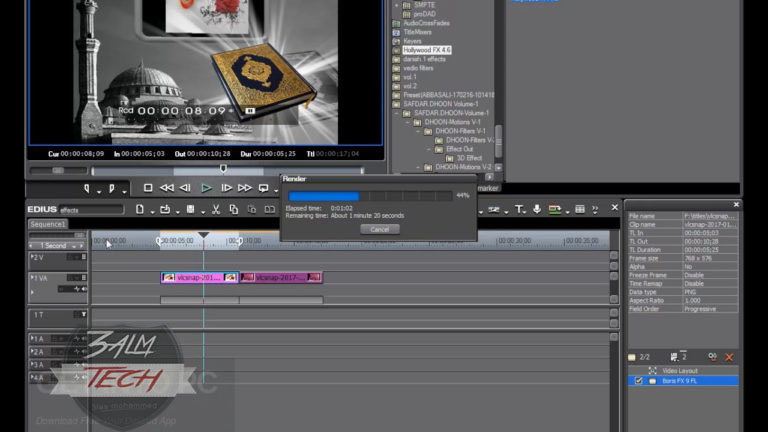Click the Rewind double-arrow button
The image size is (768, 432).
coord(167,188)
